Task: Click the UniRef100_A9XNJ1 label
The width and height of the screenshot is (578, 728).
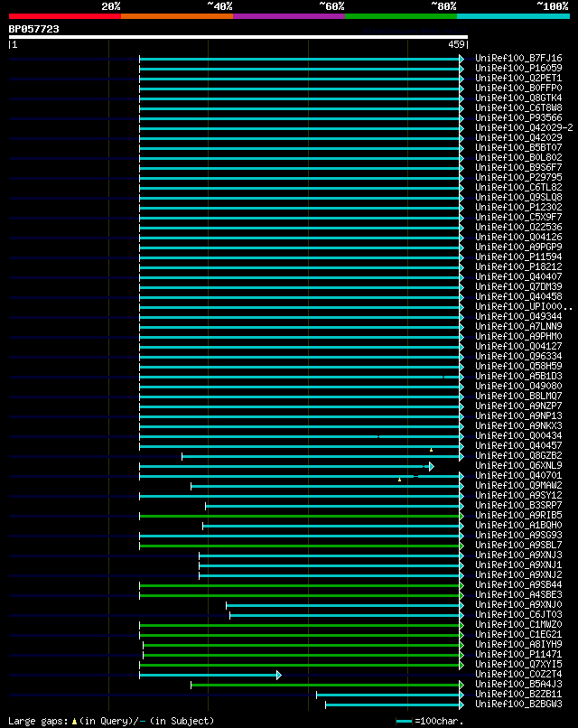Action: coord(518,565)
